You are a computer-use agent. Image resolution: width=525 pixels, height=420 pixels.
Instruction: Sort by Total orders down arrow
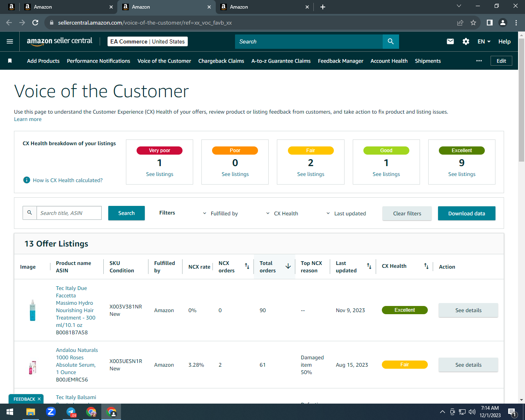(288, 266)
